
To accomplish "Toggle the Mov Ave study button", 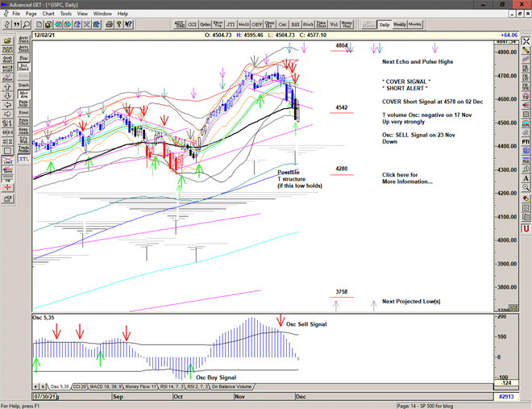I will [23, 96].
